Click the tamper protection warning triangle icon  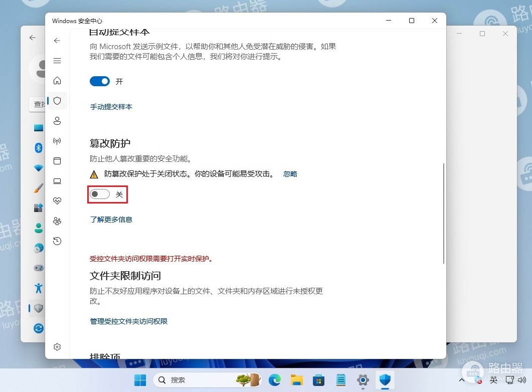point(94,174)
